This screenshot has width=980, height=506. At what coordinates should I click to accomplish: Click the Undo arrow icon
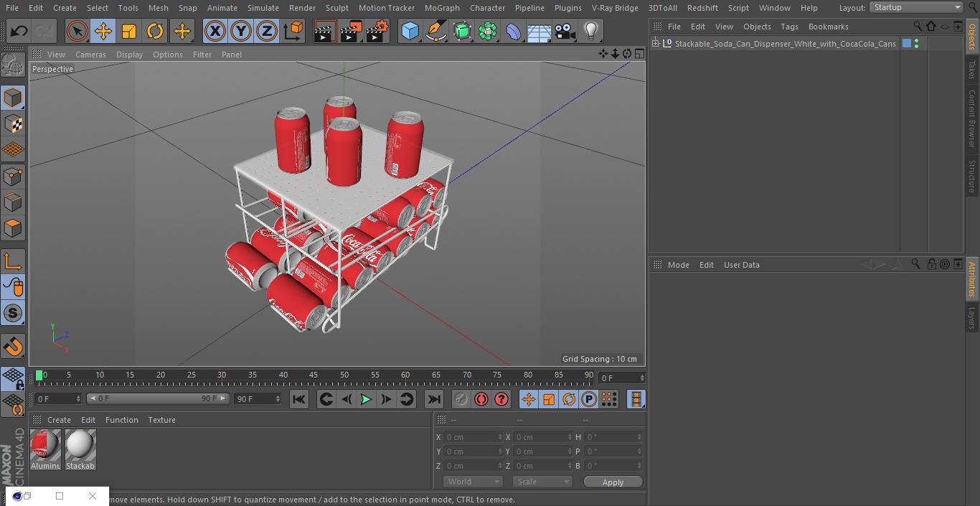19,31
